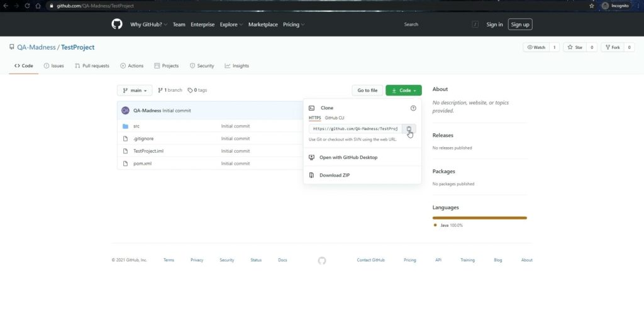Screen dimensions: 644x318
Task: Click the bookmark star in address bar
Action: (591, 6)
